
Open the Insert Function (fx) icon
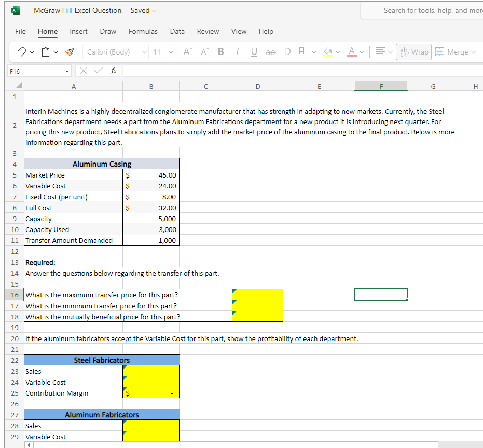[x=113, y=70]
